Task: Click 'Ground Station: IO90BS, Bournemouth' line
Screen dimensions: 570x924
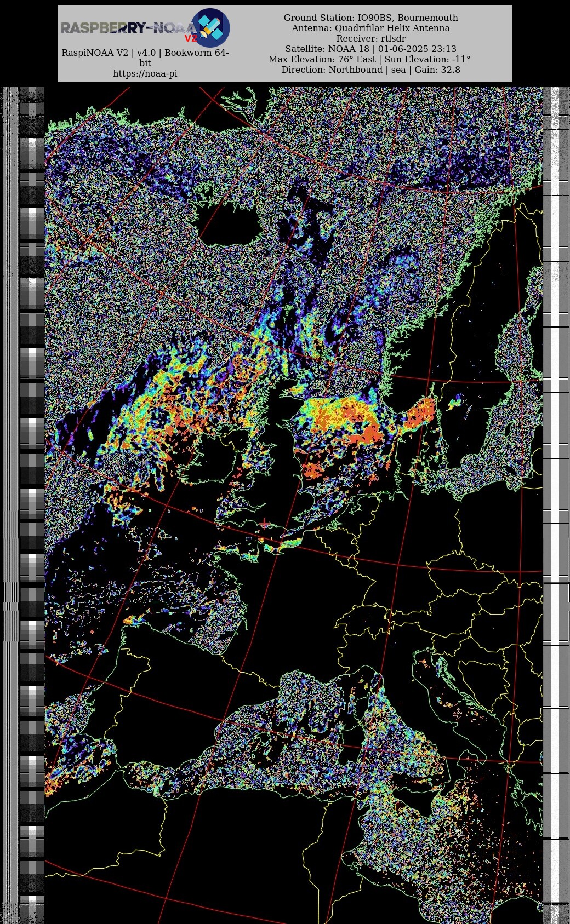Action: pos(371,18)
